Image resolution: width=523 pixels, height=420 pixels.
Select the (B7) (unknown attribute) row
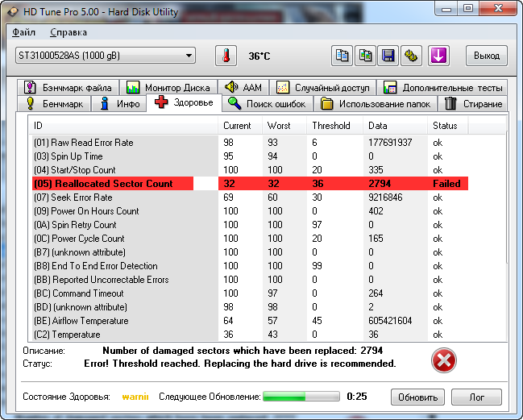tap(250, 252)
